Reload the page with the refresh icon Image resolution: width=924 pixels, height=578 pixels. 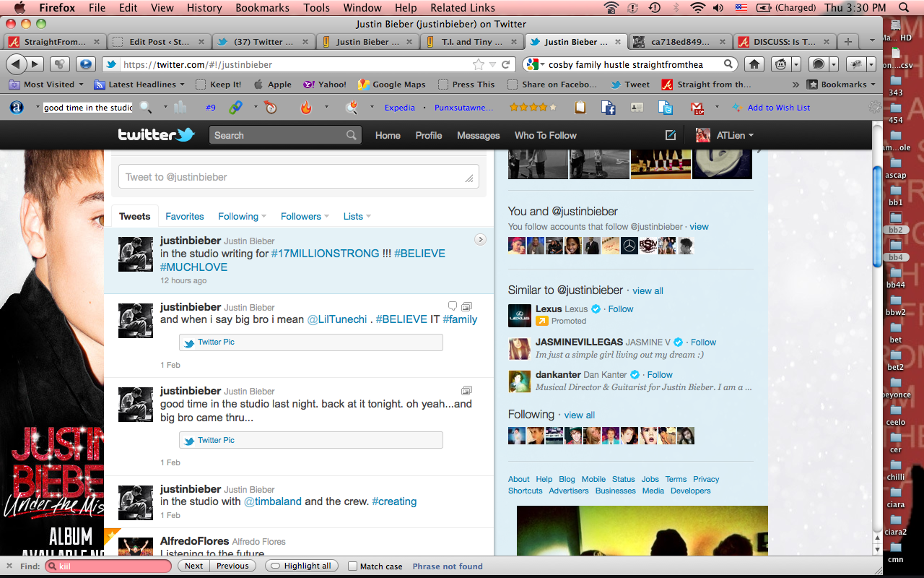(506, 64)
